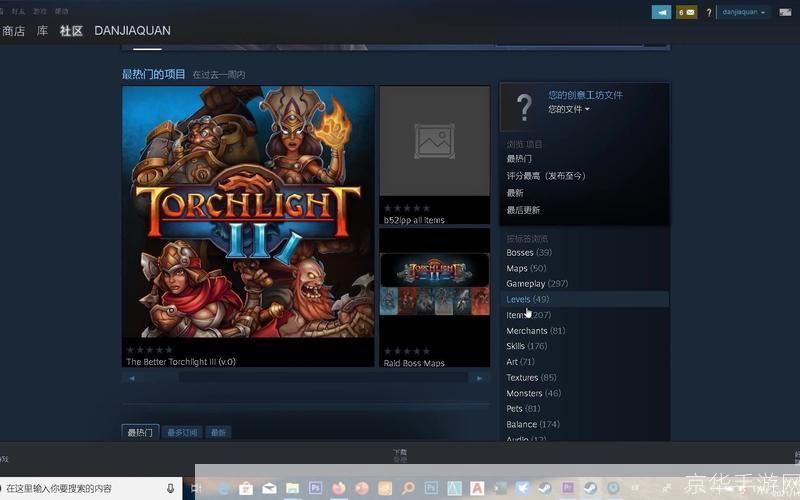
Task: Click the title The Better Torchlight III (v.0)
Action: [181, 362]
